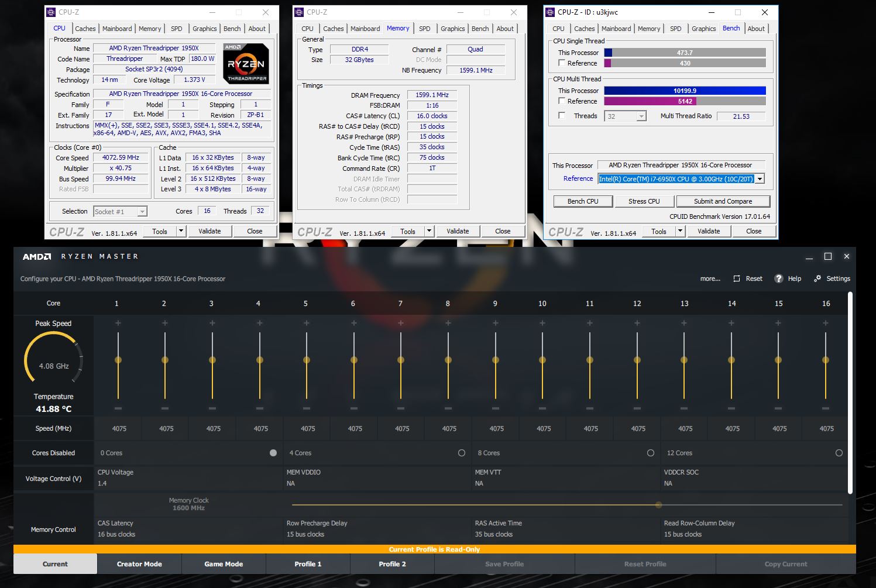This screenshot has height=588, width=876.
Task: Switch to Game Mode profile tab
Action: click(x=224, y=564)
